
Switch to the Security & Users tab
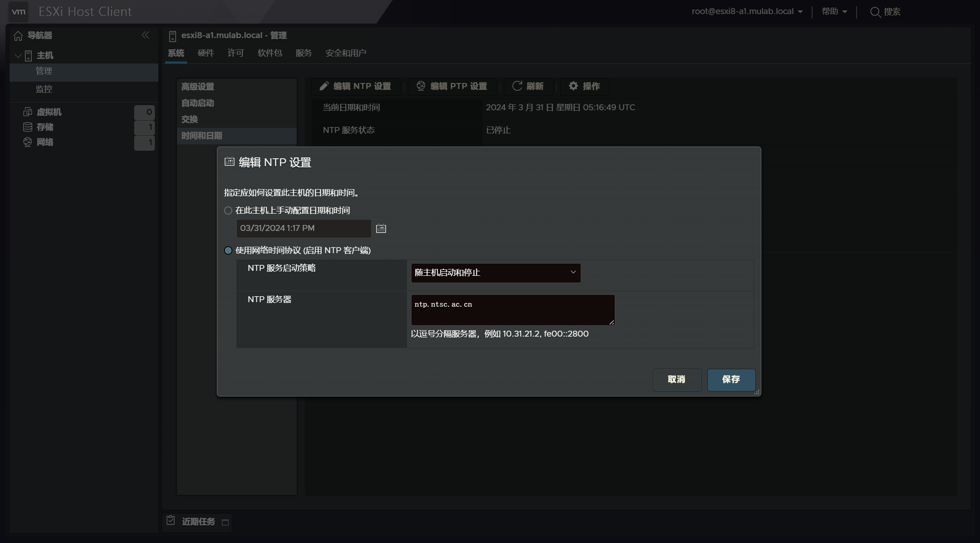346,53
